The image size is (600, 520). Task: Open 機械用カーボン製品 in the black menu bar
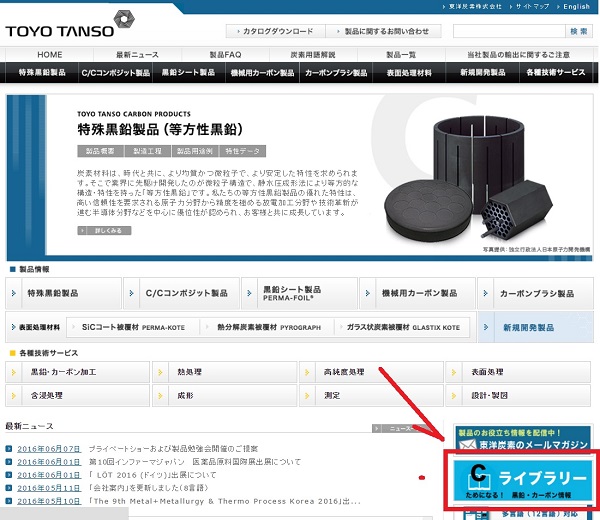click(x=262, y=72)
